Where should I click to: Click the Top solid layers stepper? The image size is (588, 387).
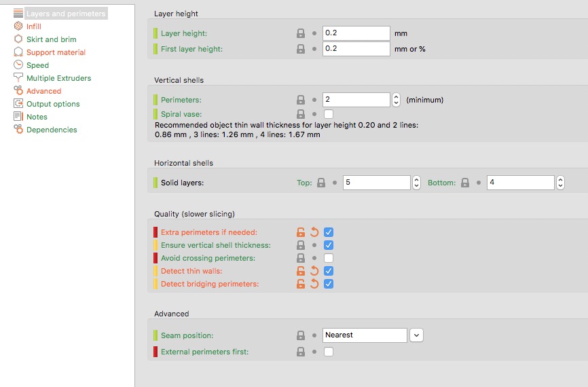pos(417,183)
